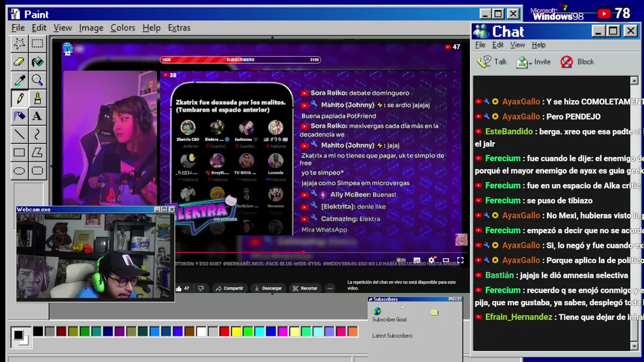
Task: Switch video to theater mode
Action: coord(446,260)
